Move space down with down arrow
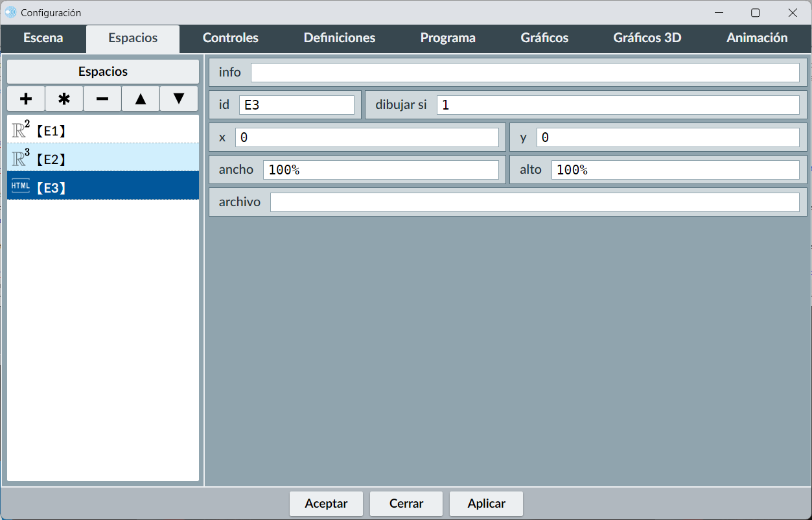812x520 pixels. click(x=179, y=99)
